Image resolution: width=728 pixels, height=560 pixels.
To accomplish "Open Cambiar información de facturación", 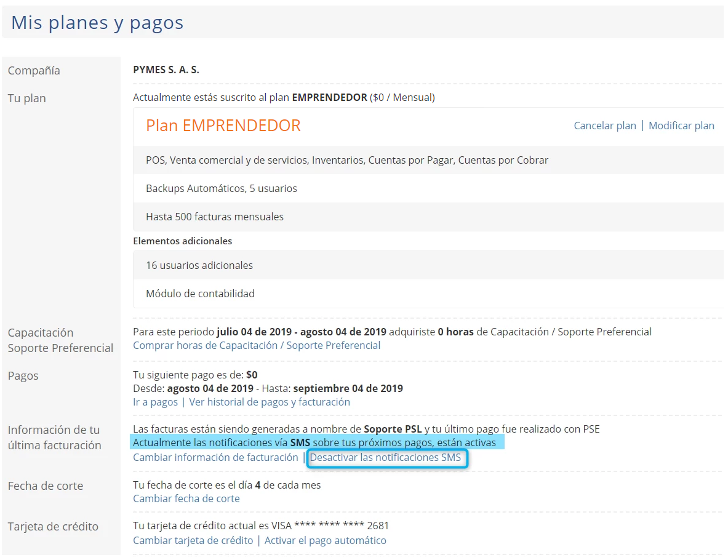I will pos(215,457).
